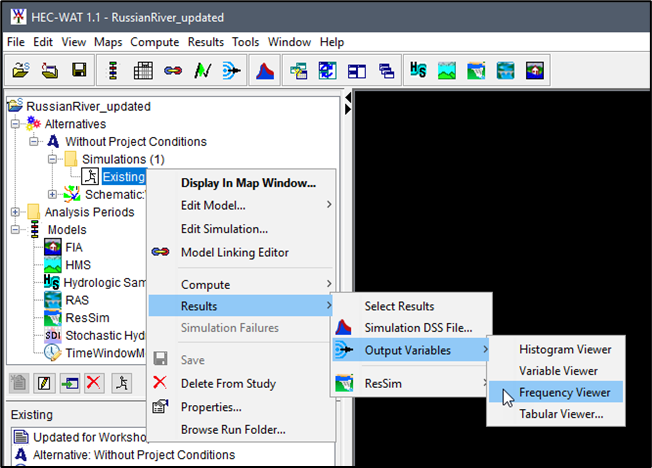Open the Window menu
Viewport: 652px width, 468px height.
(x=289, y=42)
